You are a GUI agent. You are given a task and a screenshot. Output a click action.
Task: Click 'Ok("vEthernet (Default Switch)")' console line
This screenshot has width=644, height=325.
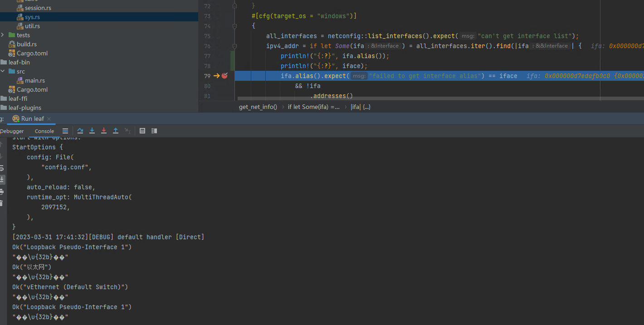70,287
